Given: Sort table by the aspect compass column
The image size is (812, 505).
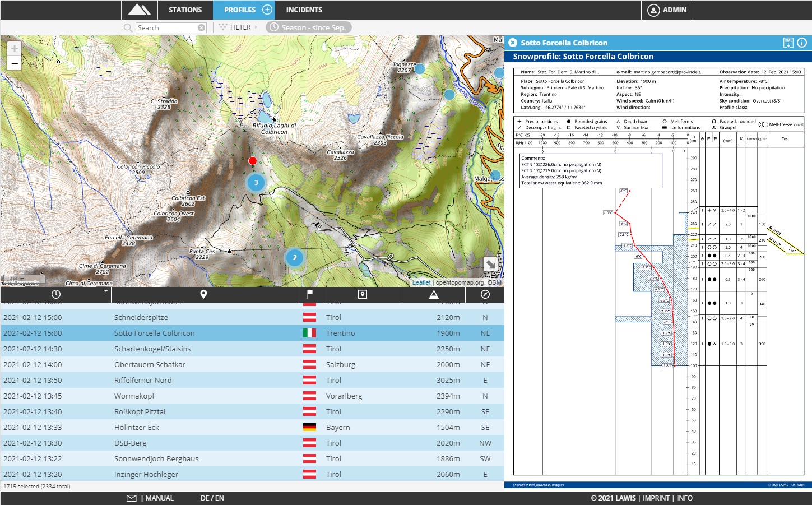Looking at the screenshot, I should pos(485,294).
